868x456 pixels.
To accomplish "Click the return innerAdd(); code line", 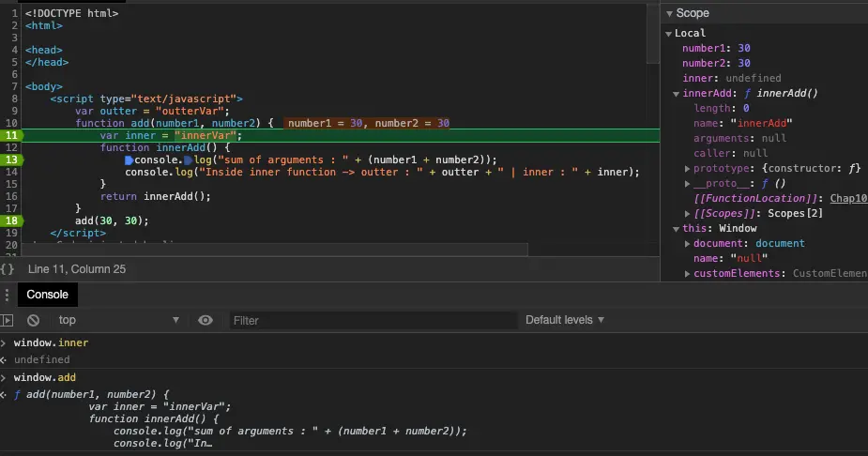I will pos(156,196).
